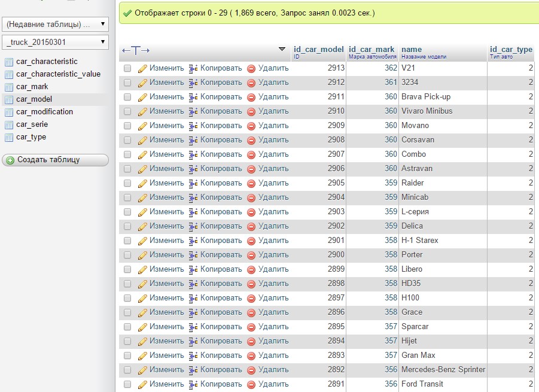Click the copy icon for row 2912
Screen dimensions: 539x392
point(193,83)
